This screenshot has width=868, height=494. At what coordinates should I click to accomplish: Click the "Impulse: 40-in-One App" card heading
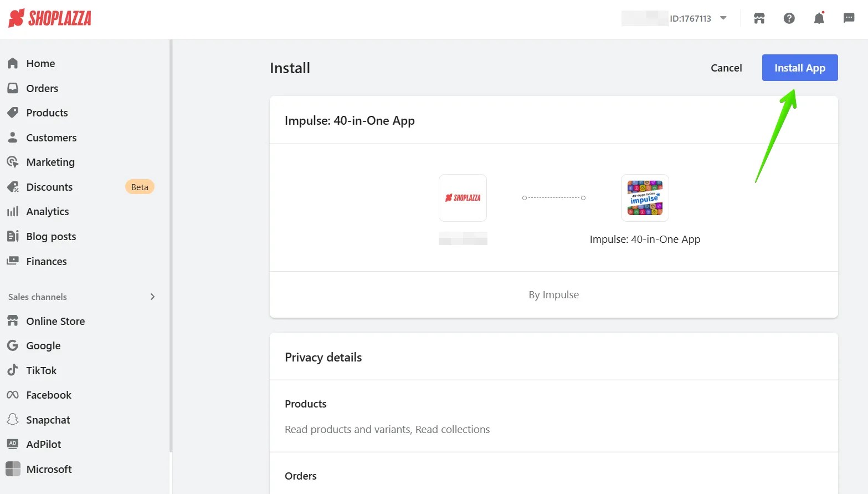click(x=350, y=120)
